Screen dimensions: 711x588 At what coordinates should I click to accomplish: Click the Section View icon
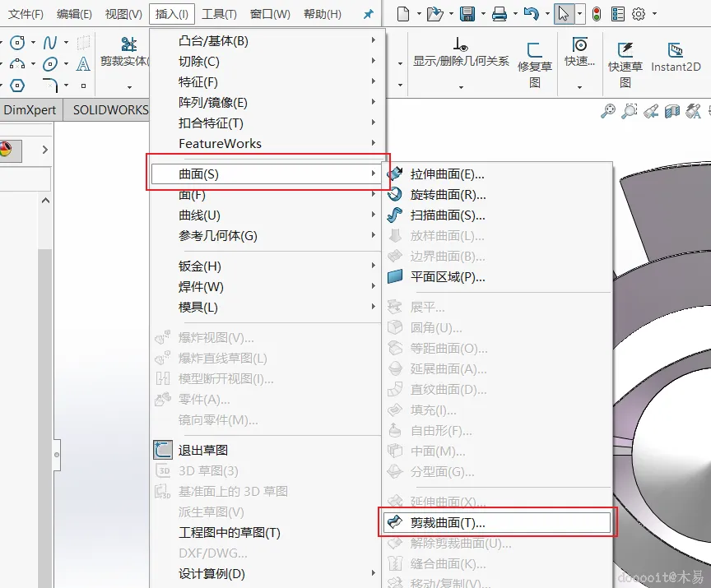coord(672,110)
